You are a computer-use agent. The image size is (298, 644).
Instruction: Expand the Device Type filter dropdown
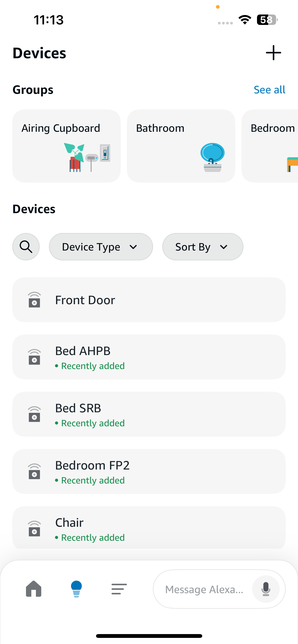(x=101, y=247)
